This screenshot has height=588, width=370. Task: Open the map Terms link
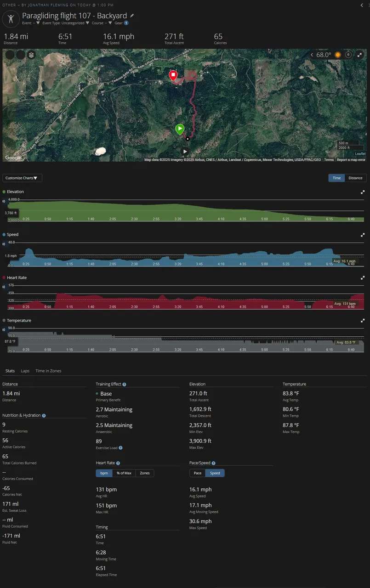329,160
